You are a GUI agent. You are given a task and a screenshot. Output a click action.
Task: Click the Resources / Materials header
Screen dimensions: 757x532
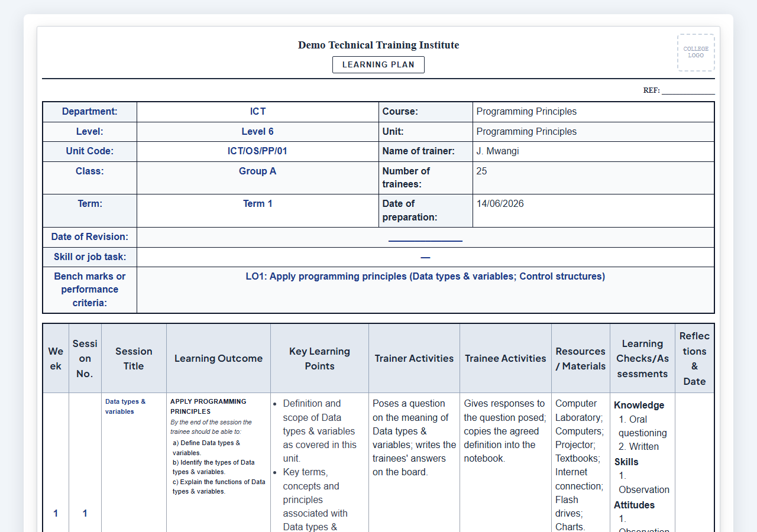coord(581,358)
